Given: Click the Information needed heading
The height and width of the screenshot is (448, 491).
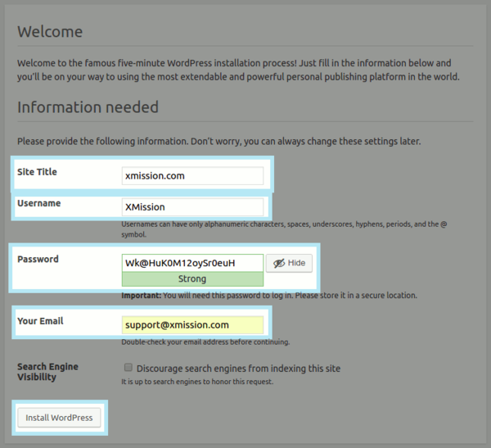Looking at the screenshot, I should coord(88,107).
